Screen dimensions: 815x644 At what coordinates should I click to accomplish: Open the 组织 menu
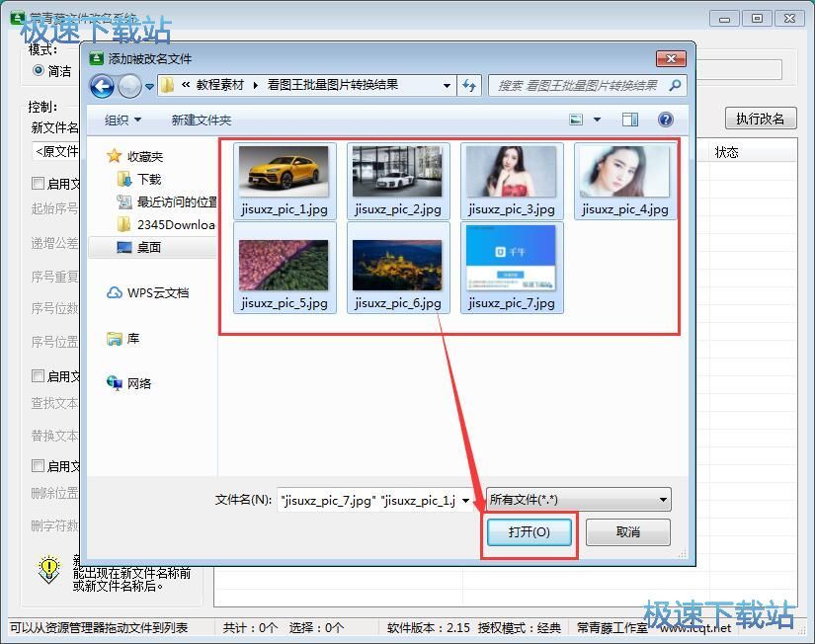[122, 121]
